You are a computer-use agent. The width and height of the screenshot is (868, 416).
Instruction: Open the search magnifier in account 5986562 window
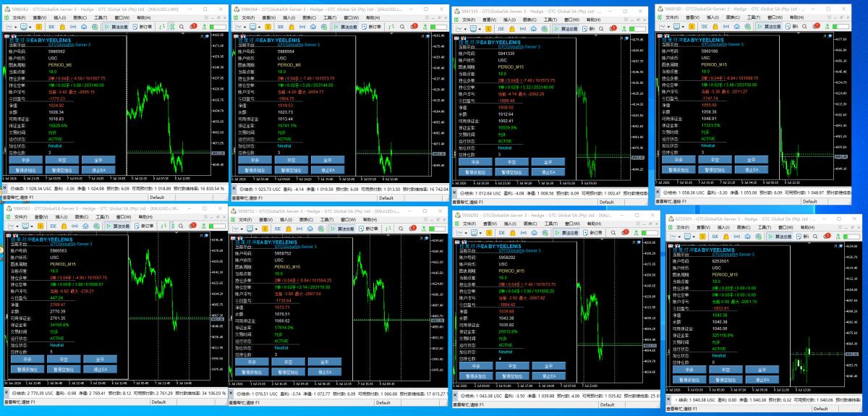(182, 27)
